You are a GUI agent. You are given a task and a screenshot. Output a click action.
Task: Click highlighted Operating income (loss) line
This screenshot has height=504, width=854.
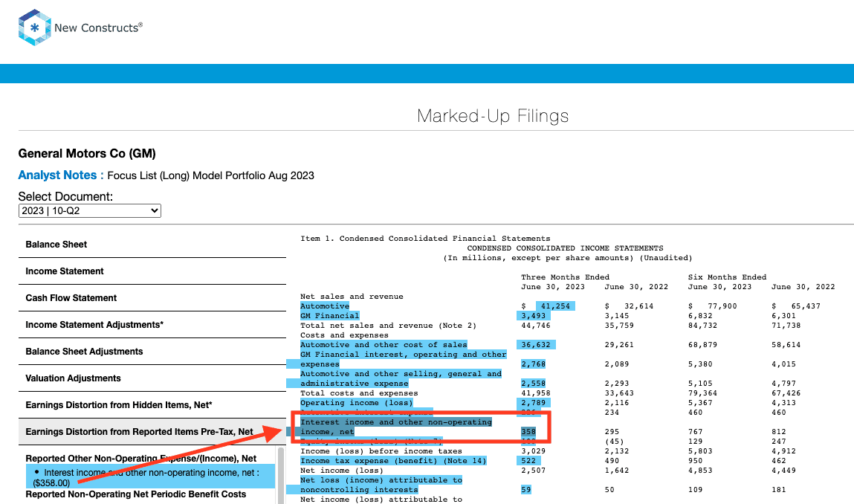[x=356, y=403]
